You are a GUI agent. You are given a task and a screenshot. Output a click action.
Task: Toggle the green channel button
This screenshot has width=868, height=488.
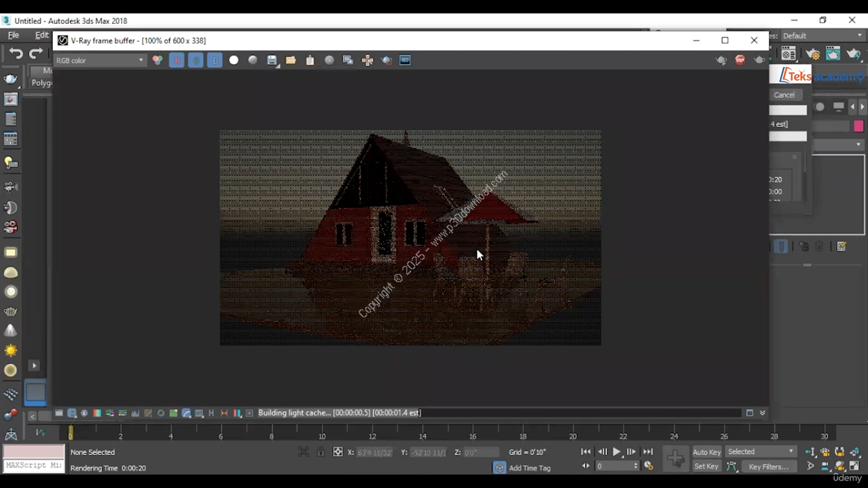(x=196, y=60)
